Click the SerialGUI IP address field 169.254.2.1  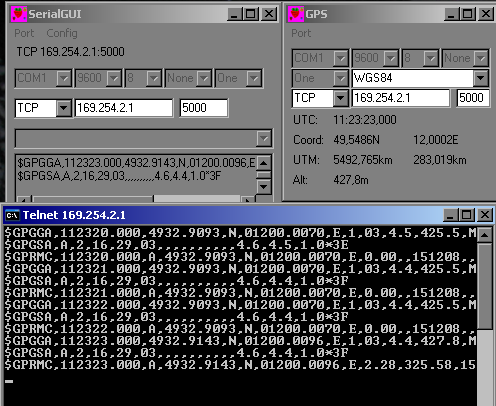124,108
